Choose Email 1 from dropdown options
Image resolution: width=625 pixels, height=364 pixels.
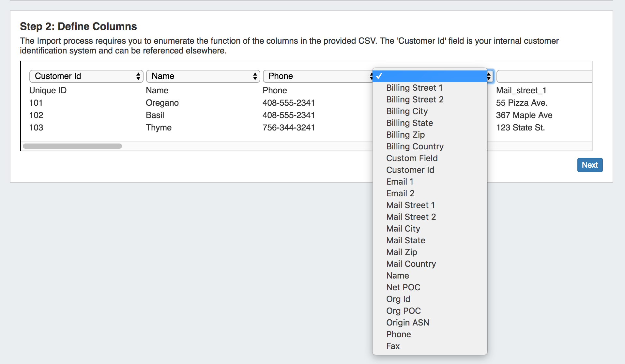400,182
